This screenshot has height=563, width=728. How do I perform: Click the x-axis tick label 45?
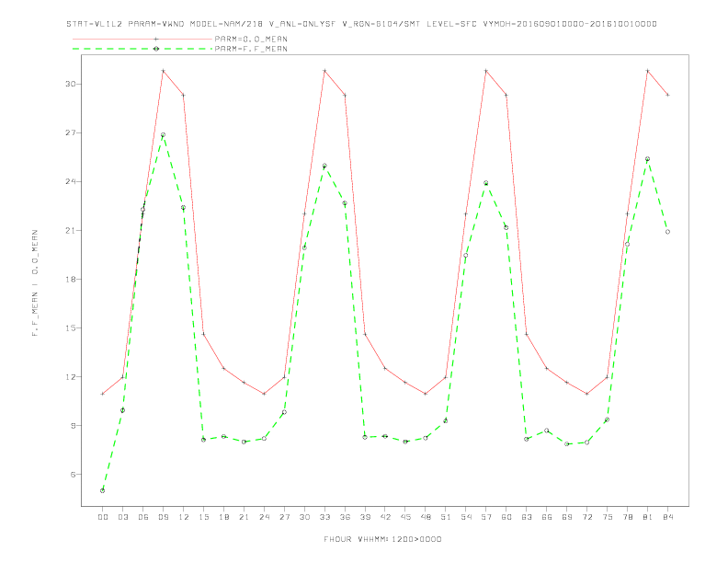coord(405,517)
